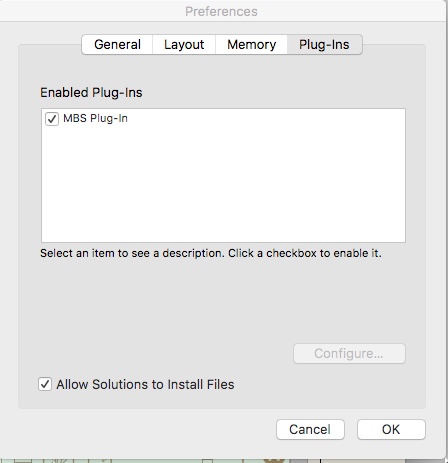Viewport: 448px width, 463px height.
Task: Uncheck Allow Solutions to Install Files
Action: [45, 384]
